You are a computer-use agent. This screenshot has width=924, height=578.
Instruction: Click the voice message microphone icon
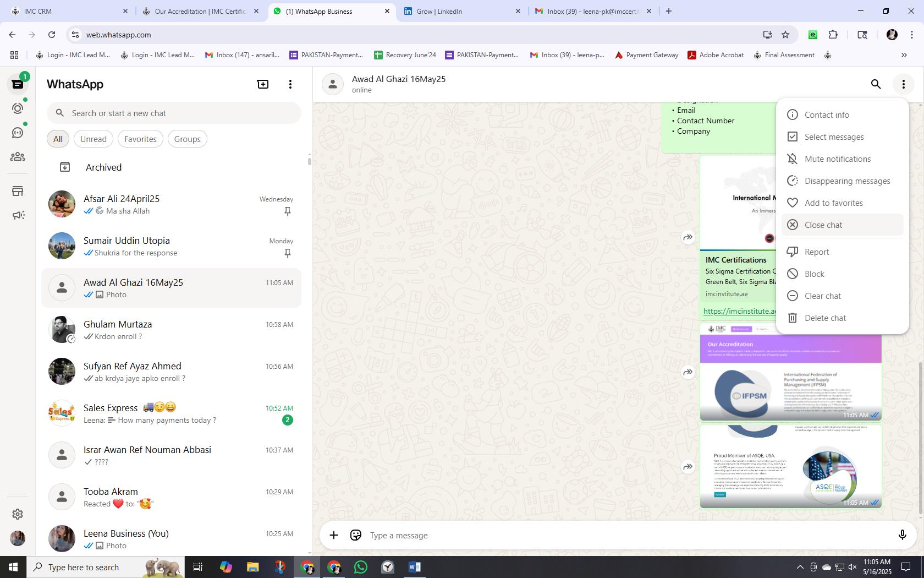902,535
